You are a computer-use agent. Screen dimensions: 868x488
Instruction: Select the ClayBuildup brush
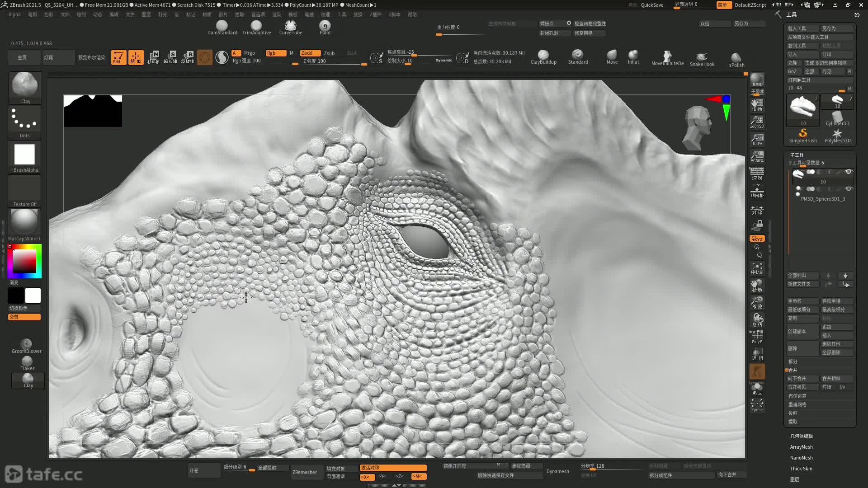543,57
